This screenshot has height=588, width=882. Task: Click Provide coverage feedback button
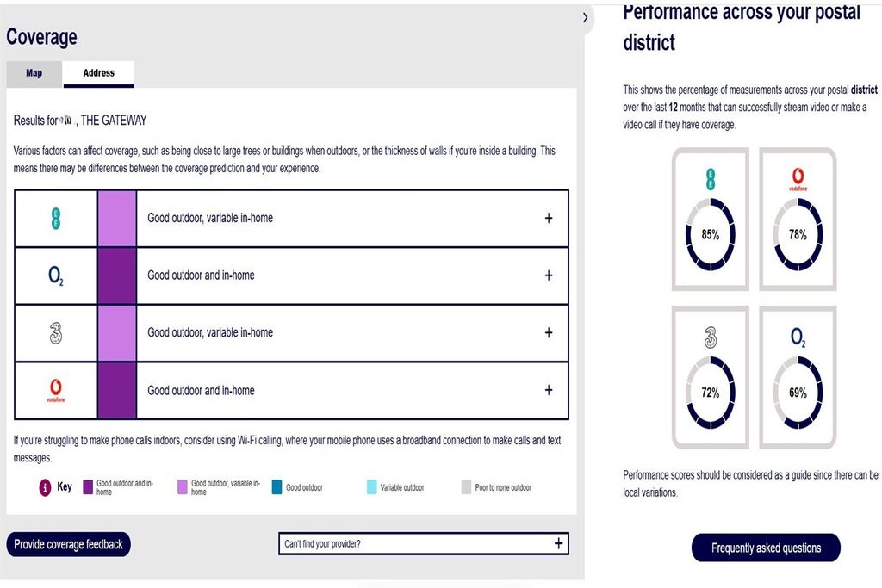point(69,544)
